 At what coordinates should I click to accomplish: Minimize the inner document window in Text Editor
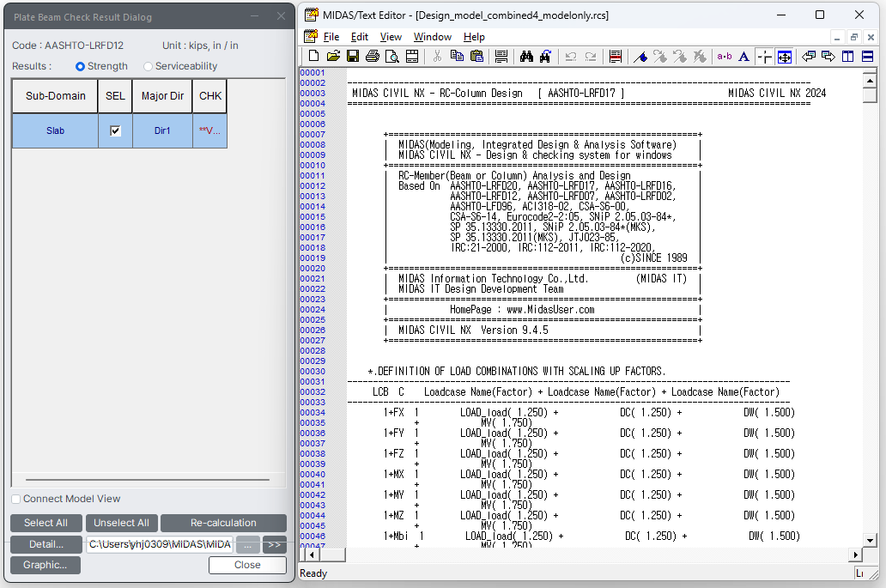pyautogui.click(x=837, y=37)
